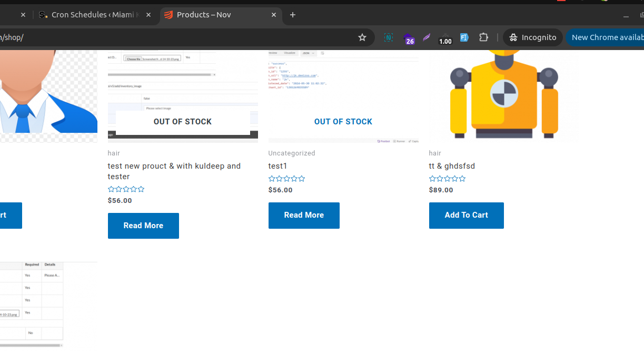Click New Chrome available update button
This screenshot has height=351, width=644.
tap(606, 37)
